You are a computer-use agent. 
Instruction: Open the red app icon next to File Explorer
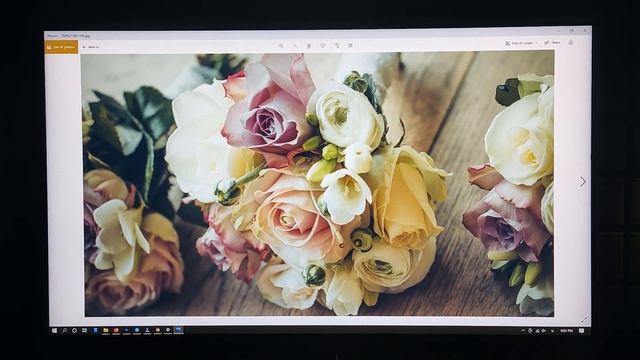[116, 330]
